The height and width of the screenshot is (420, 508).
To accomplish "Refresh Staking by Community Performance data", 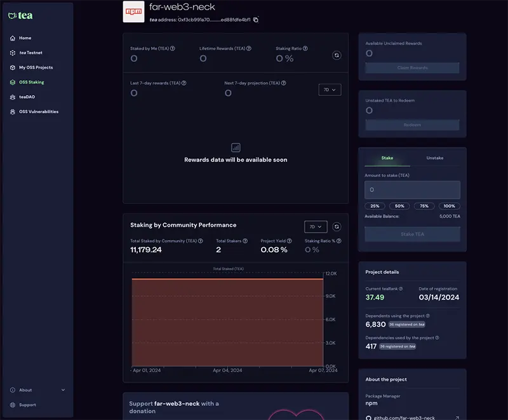I will 337,227.
